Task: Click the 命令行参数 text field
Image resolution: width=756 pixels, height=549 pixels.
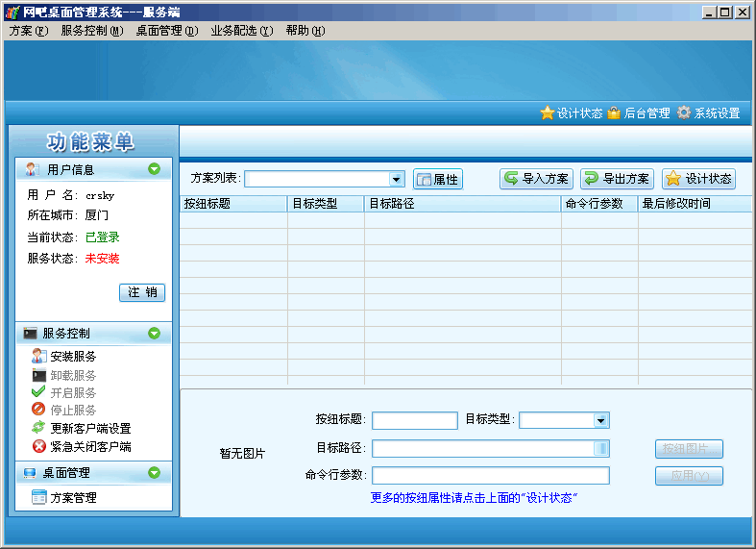Action: click(x=491, y=475)
